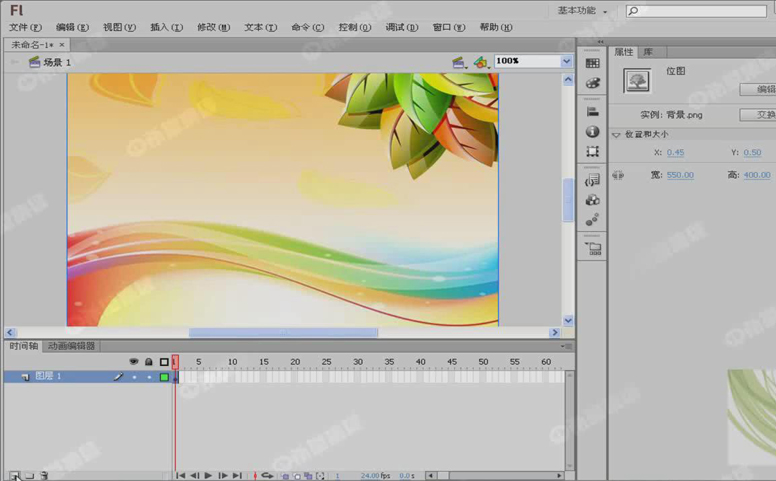Click the 交换 button
Screen dimensions: 776x481
tap(758, 115)
